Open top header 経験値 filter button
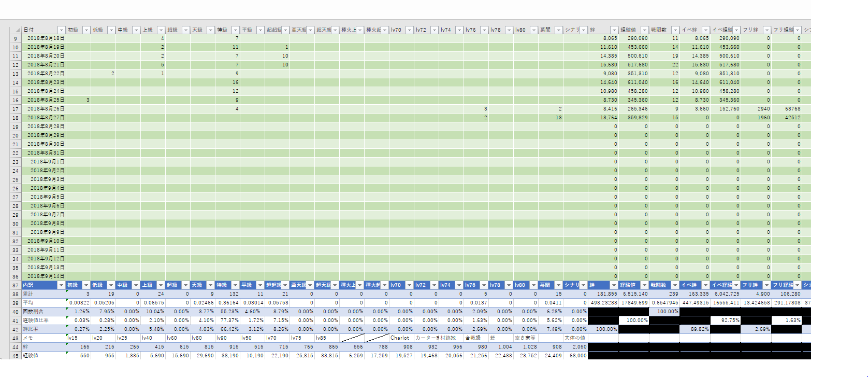The width and height of the screenshot is (868, 377). point(644,30)
